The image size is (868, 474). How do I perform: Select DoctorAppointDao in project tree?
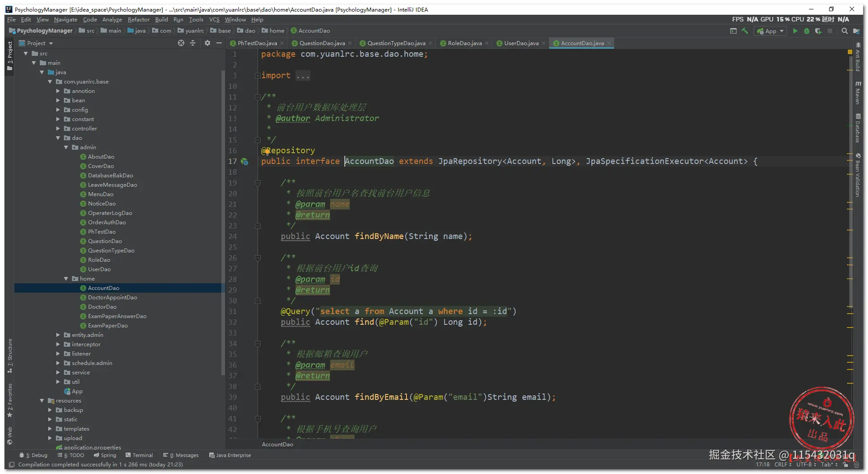pyautogui.click(x=112, y=298)
